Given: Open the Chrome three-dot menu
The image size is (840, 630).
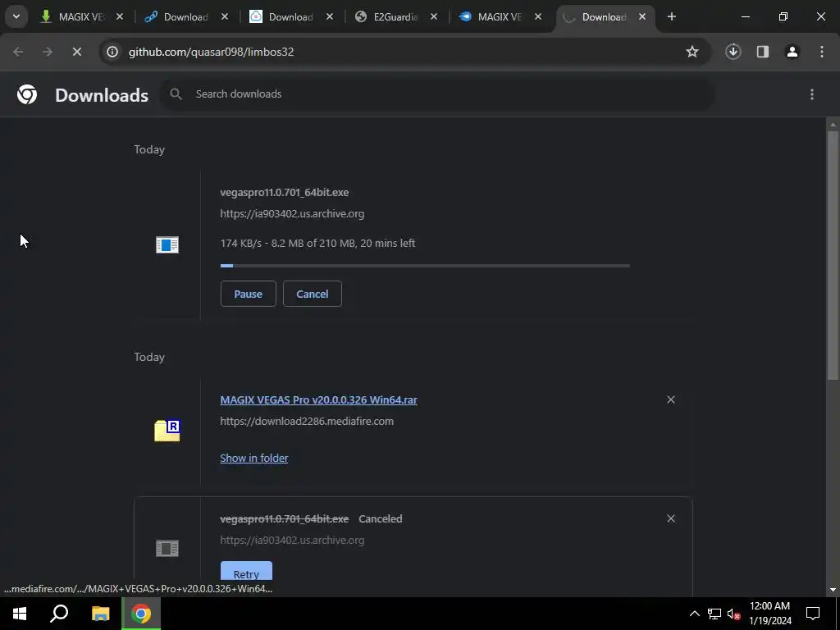Looking at the screenshot, I should [x=822, y=52].
